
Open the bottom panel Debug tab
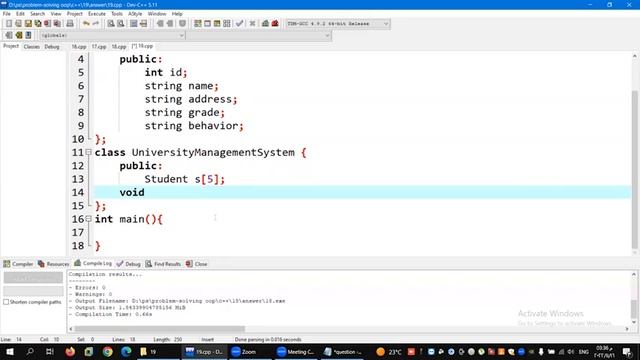pyautogui.click(x=129, y=264)
